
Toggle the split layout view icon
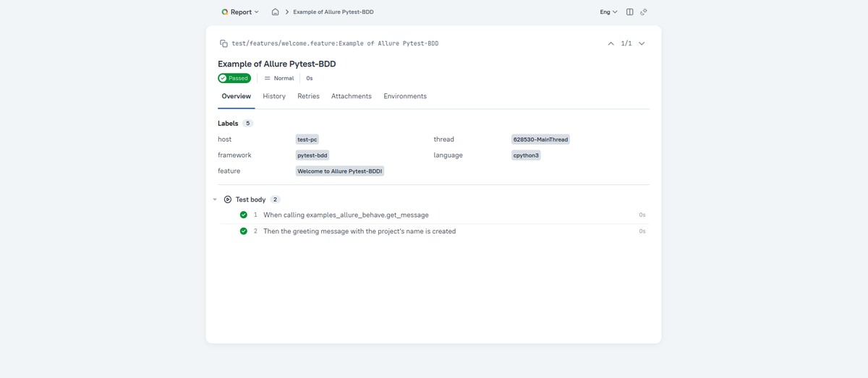coord(629,12)
